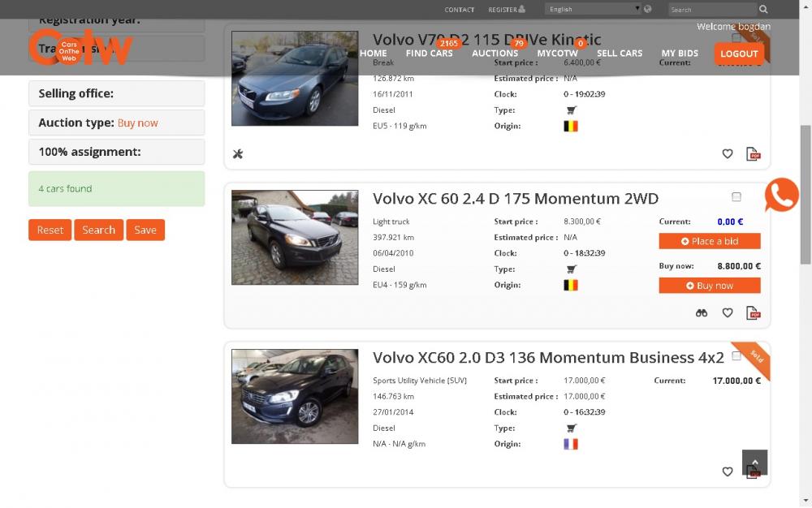
Task: Expand the Auction type Buy now filter
Action: [116, 123]
